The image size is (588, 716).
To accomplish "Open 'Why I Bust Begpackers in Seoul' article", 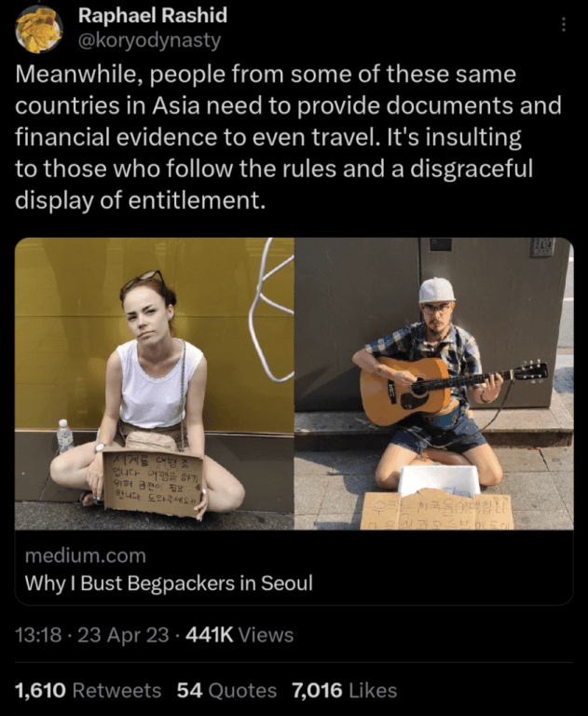I will click(x=169, y=583).
